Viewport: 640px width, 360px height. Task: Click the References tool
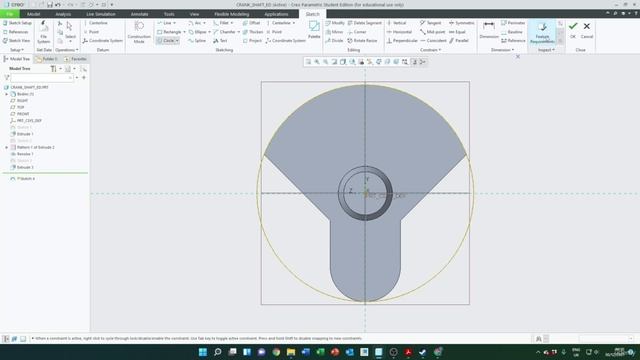point(16,32)
